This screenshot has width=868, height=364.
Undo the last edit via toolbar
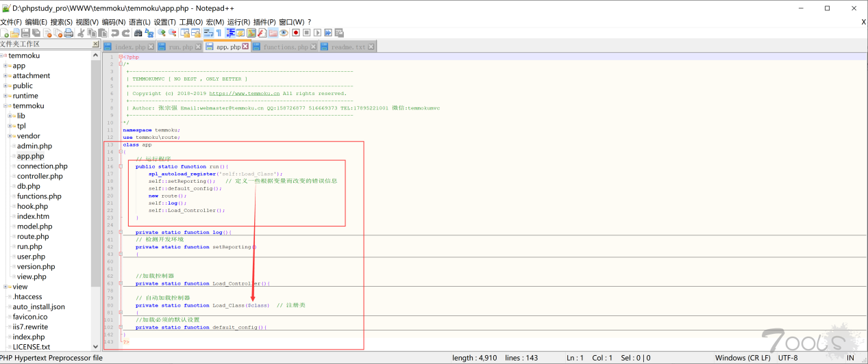(x=115, y=33)
